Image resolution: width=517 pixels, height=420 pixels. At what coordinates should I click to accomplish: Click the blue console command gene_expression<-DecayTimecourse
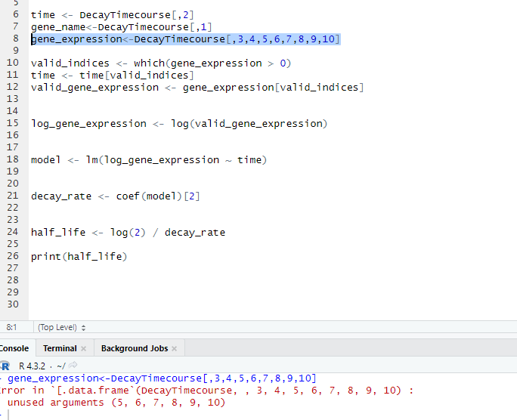162,378
